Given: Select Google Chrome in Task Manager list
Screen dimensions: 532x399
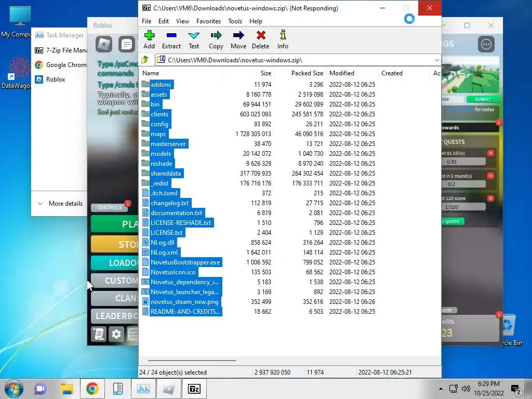Looking at the screenshot, I should tap(61, 64).
